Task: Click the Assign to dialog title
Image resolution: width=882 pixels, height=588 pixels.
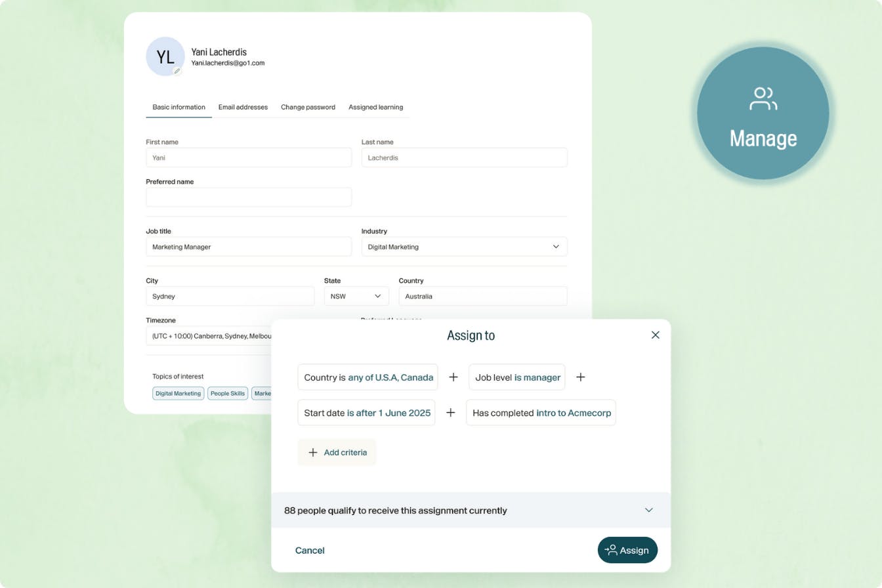Action: [x=471, y=335]
